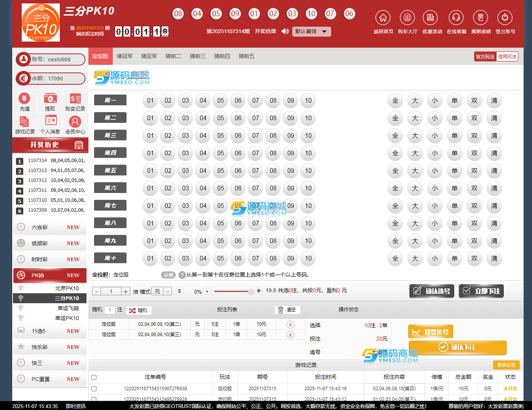The image size is (532, 410).
Task: Check the first bet record row checkbox
Action: point(94,389)
